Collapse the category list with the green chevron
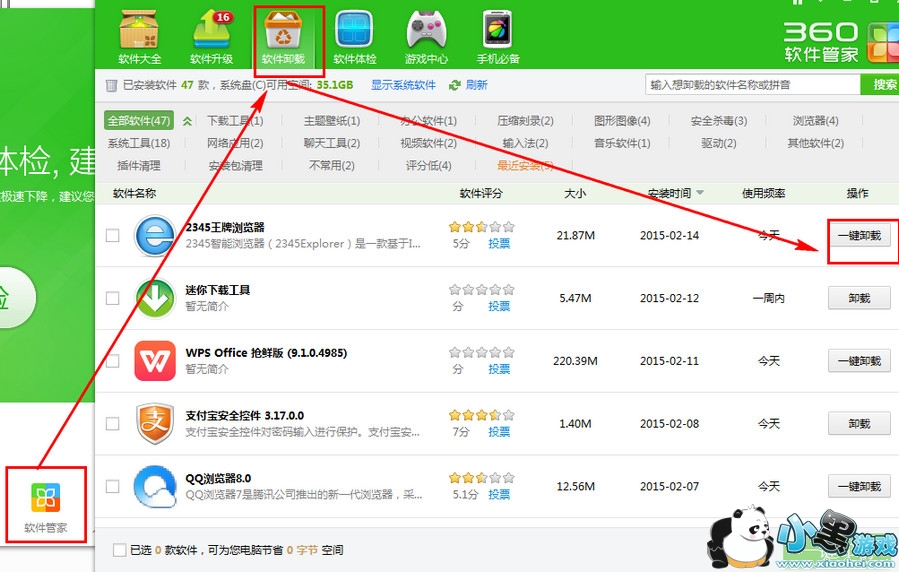The image size is (899, 572). pyautogui.click(x=187, y=121)
